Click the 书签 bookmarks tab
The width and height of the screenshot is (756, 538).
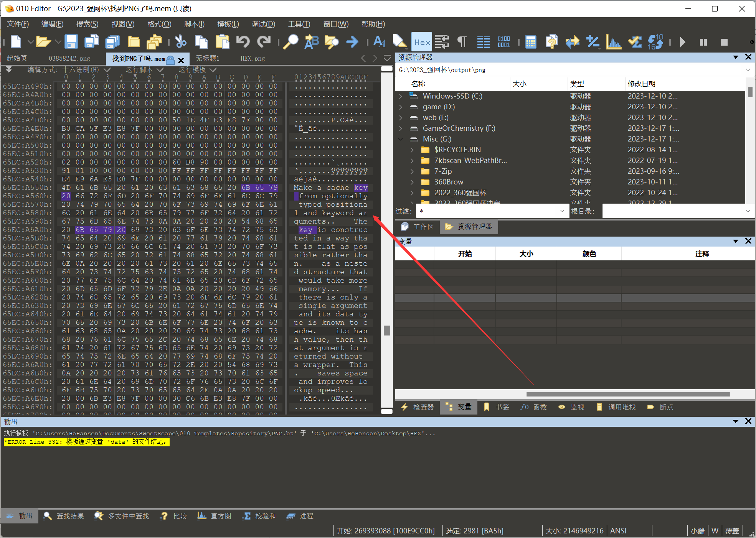[x=497, y=407]
